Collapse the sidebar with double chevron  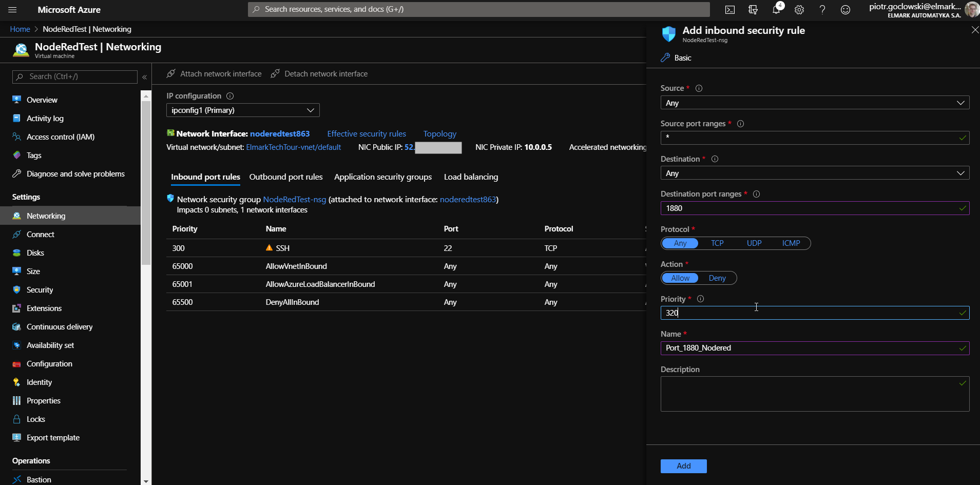tap(145, 77)
